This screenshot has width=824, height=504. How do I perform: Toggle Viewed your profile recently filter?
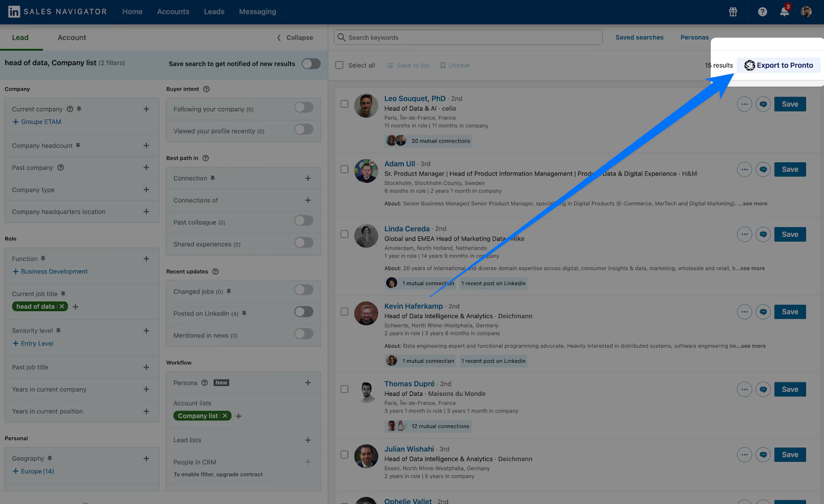304,129
